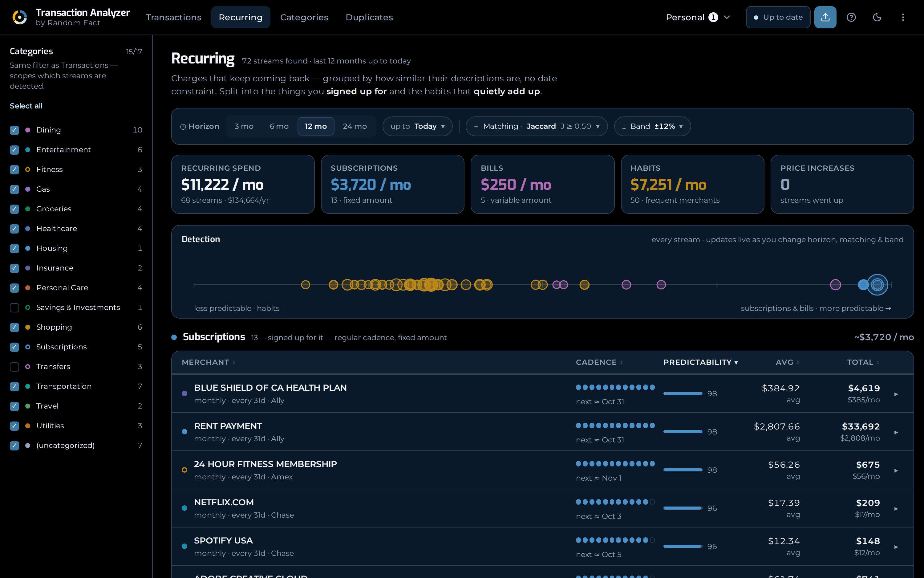
Task: Click the rightmost blue detection stream marker
Action: tap(877, 284)
